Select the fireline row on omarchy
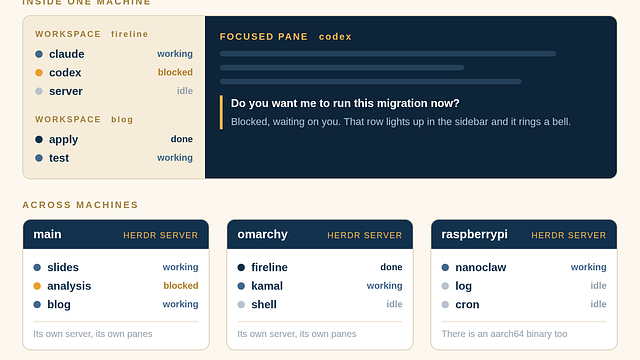Viewport: 640px width, 360px height. click(320, 267)
